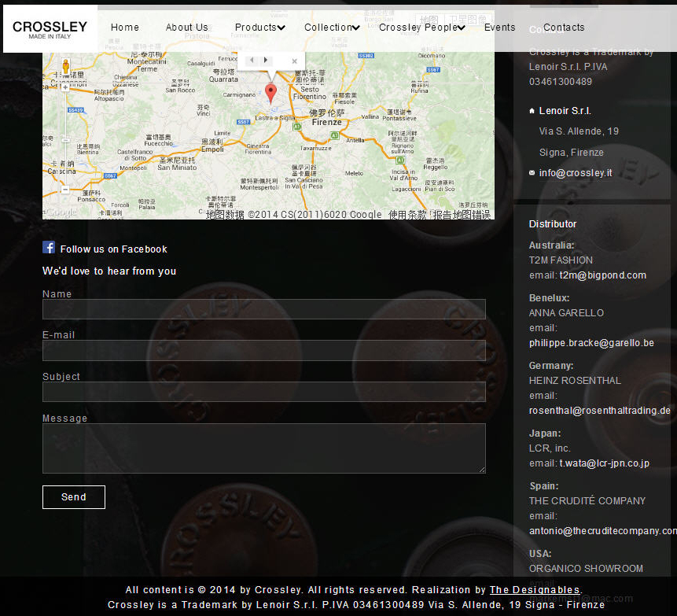Click the Send button
This screenshot has width=677, height=616.
[74, 497]
